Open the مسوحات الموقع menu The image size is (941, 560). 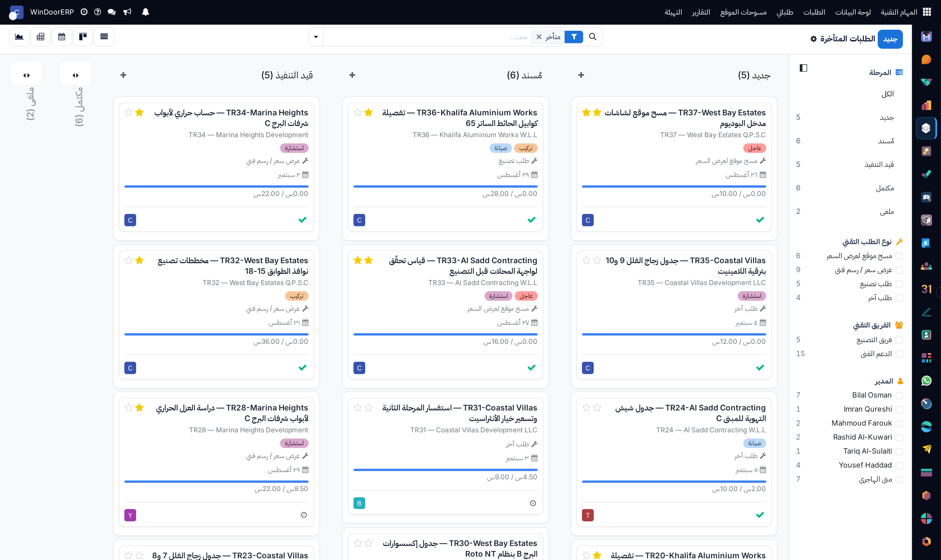tap(743, 12)
